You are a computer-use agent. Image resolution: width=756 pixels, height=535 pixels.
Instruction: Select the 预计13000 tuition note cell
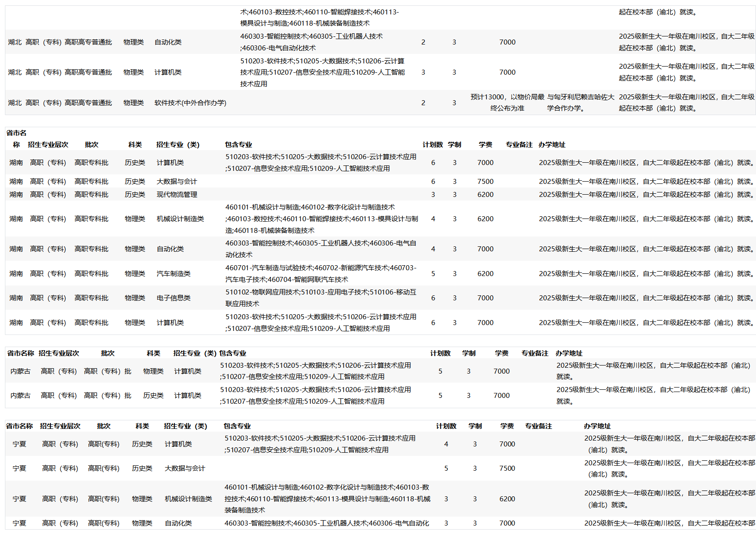pos(507,103)
